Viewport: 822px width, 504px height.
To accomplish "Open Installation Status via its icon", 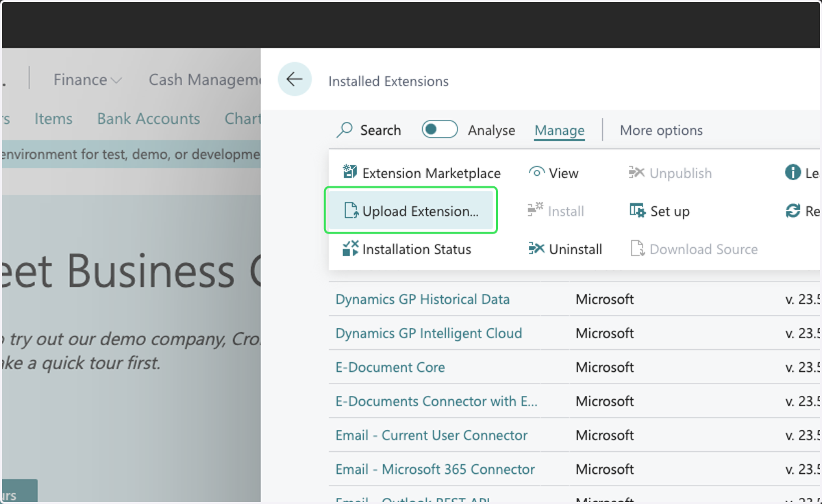I will tap(350, 249).
